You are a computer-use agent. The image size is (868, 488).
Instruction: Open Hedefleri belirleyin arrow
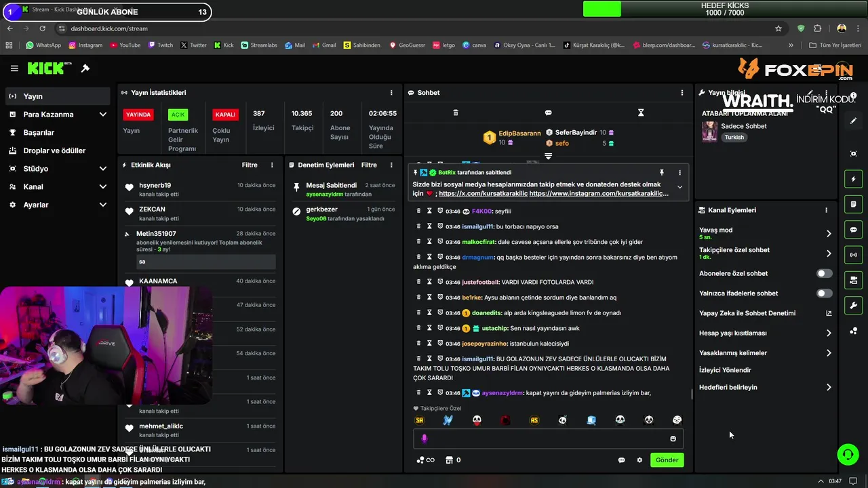click(x=829, y=388)
